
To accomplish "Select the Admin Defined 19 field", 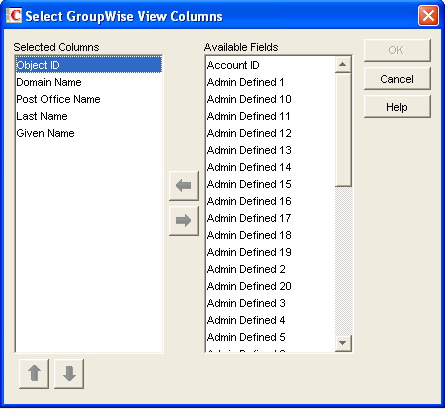I will (x=270, y=252).
